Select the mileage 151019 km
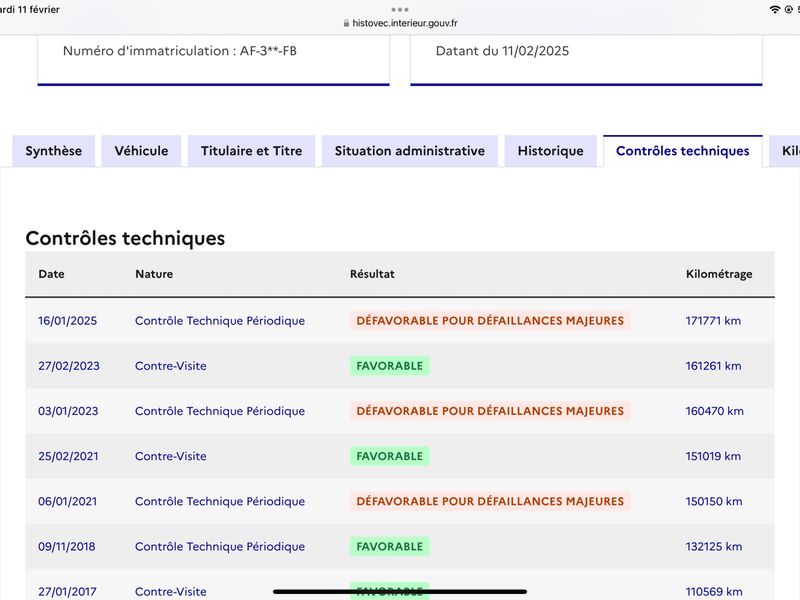The image size is (800, 600). tap(713, 456)
